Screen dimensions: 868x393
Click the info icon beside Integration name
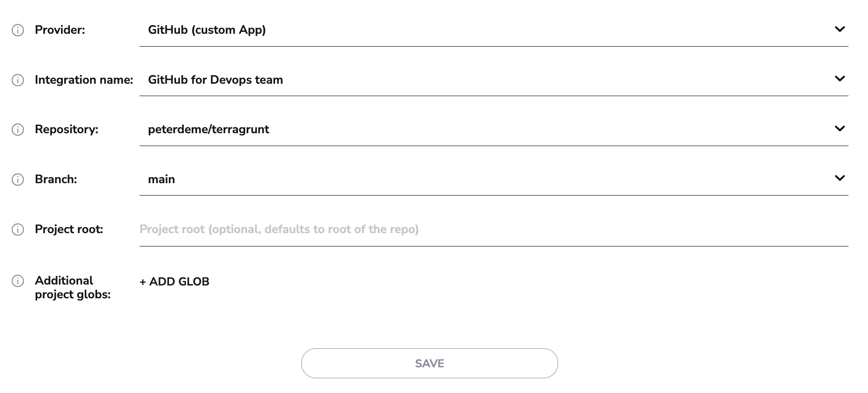(18, 80)
